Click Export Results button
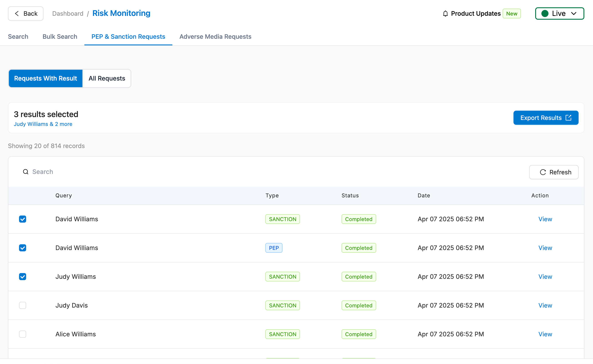This screenshot has width=593, height=364. click(546, 118)
